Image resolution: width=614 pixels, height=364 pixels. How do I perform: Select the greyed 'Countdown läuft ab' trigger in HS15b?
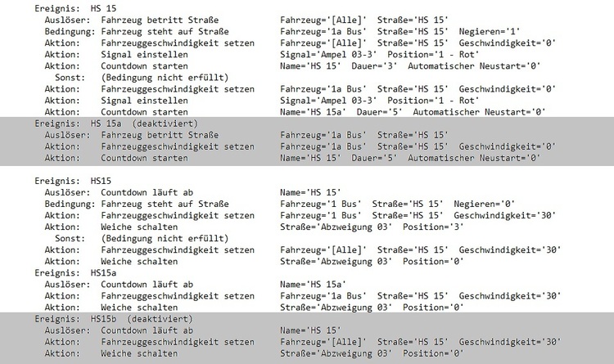tap(192, 330)
